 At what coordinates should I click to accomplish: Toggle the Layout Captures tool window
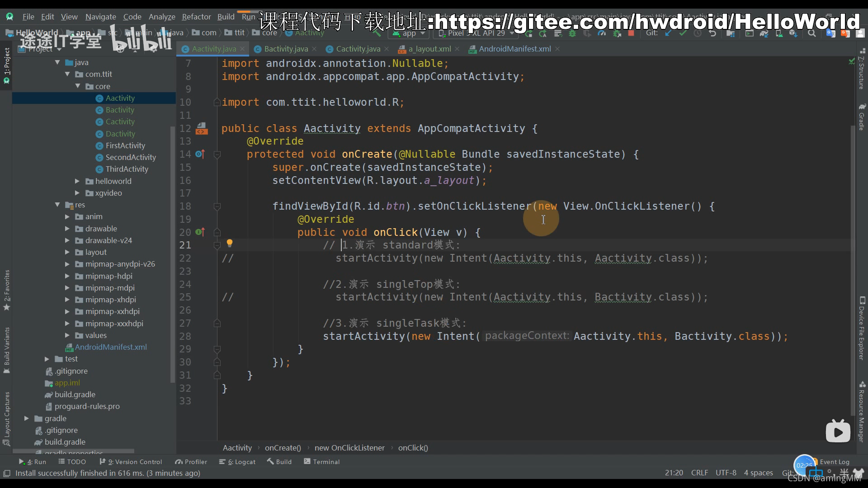coord(6,419)
